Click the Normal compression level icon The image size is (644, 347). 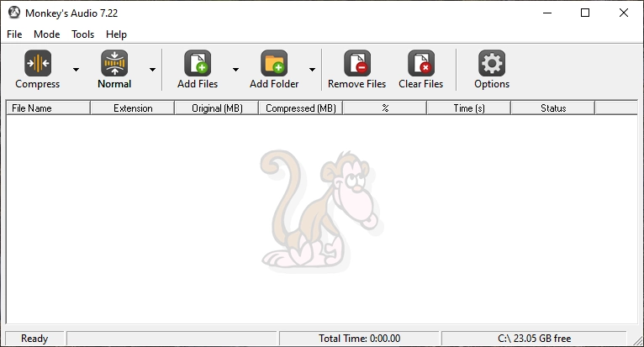pyautogui.click(x=114, y=63)
